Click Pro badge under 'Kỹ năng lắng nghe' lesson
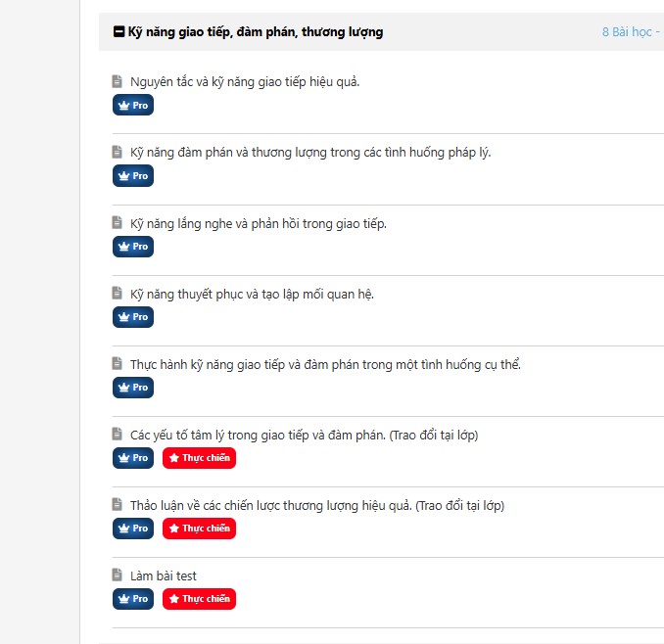This screenshot has width=664, height=644. (x=133, y=247)
